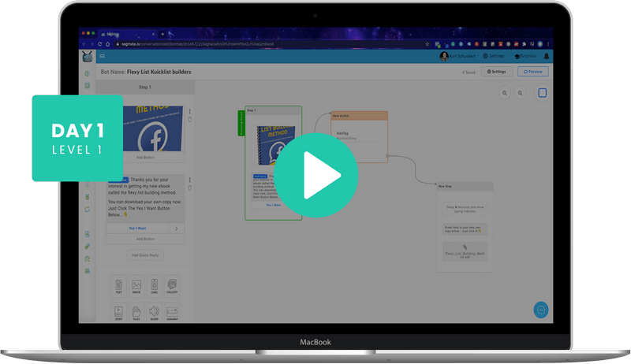The image size is (631, 364).
Task: Click reorder arrows beside the Facebook image card
Action: (189, 111)
